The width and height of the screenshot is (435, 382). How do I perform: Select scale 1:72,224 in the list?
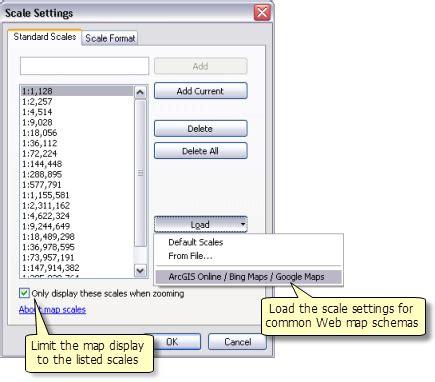point(77,153)
